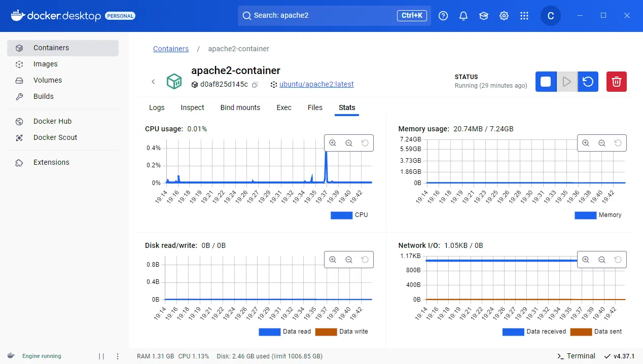
Task: Zoom out on the Memory usage chart
Action: (601, 143)
